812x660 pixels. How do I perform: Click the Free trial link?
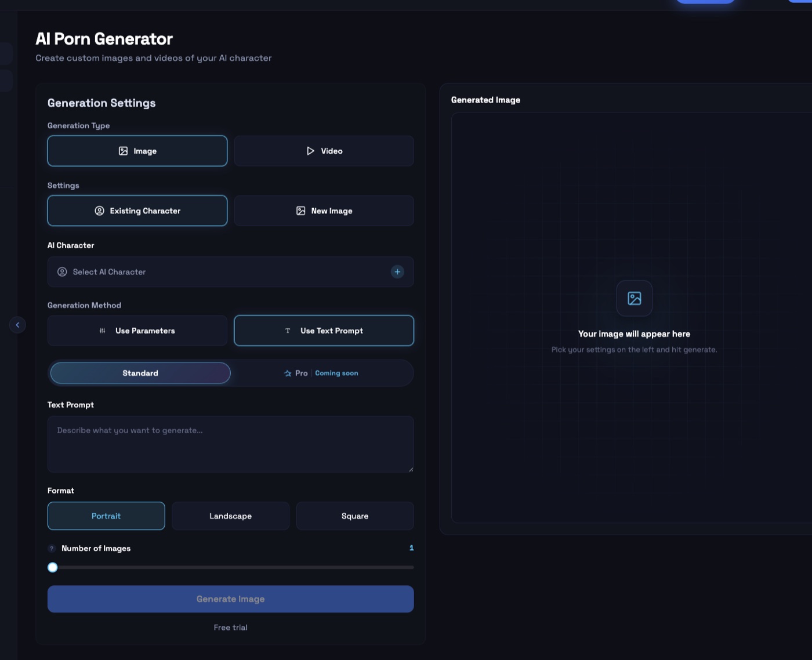click(230, 628)
